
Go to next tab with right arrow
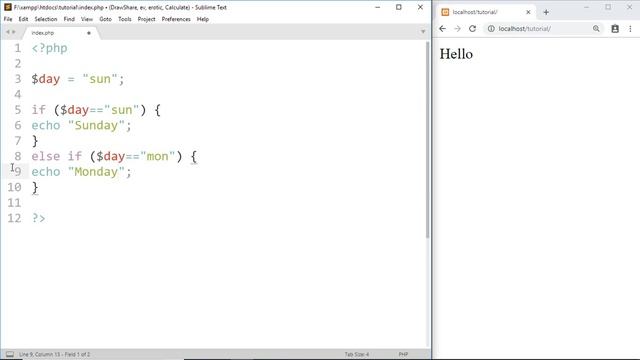click(13, 32)
